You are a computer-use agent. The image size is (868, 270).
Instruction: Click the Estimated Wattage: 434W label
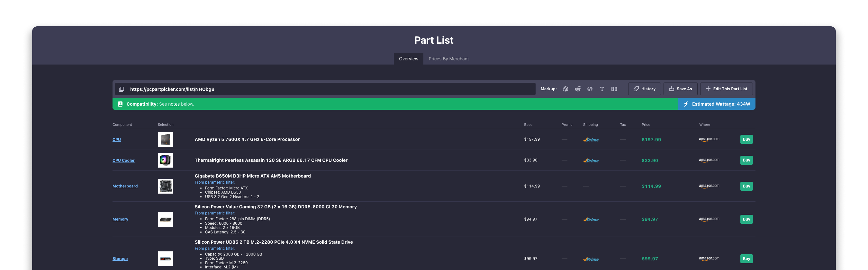(721, 104)
